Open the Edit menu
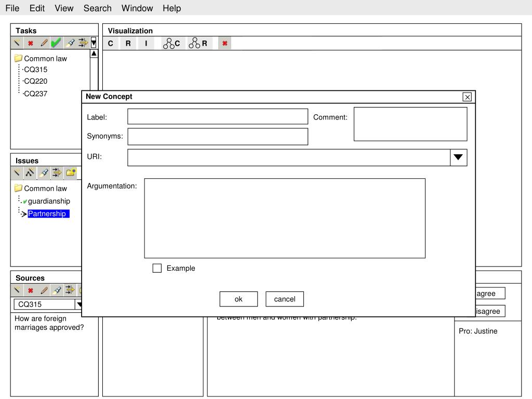Screen dimensions: 532x399 click(x=37, y=8)
